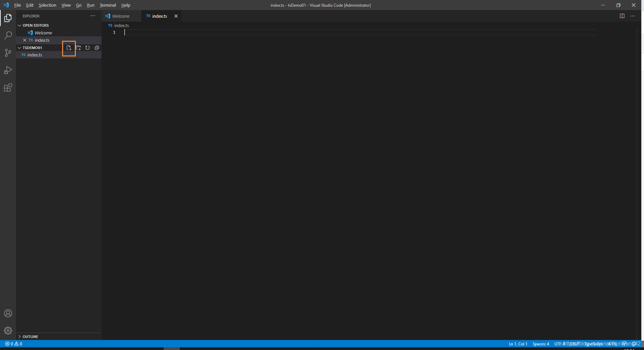The height and width of the screenshot is (350, 644).
Task: Click Ln 1, Col 1 in status bar
Action: click(x=518, y=344)
